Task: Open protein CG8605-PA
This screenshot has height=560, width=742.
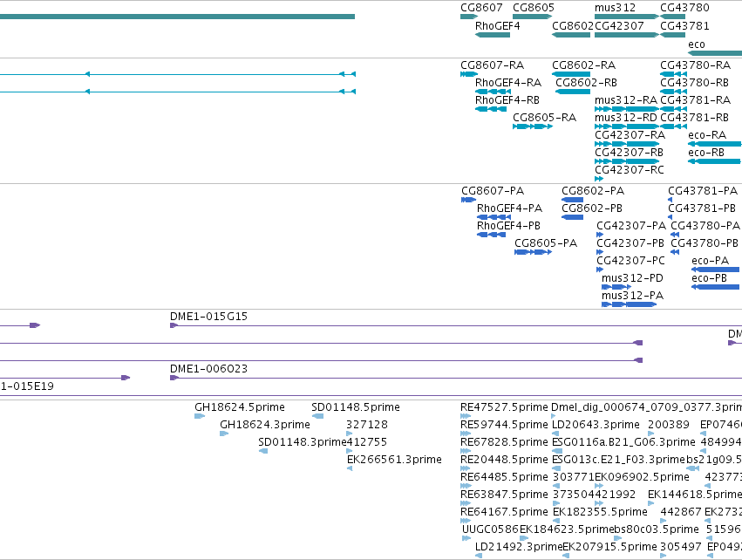Action: click(546, 243)
